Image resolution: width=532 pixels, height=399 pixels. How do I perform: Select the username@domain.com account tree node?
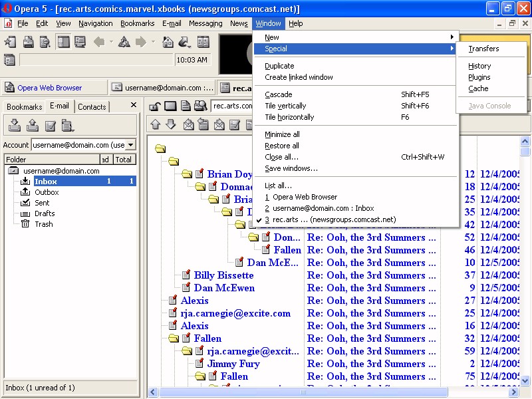(61, 171)
